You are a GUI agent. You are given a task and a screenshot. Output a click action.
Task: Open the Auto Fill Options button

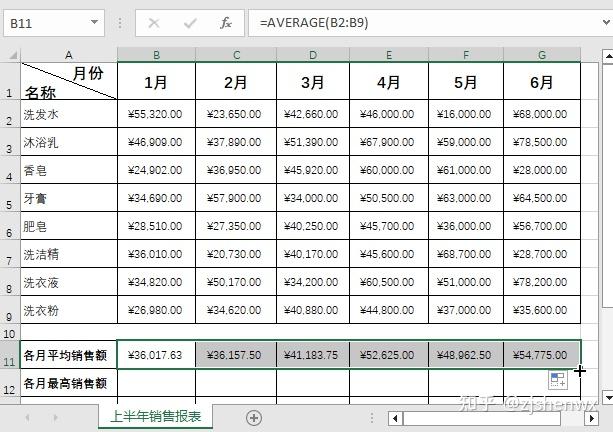click(558, 380)
